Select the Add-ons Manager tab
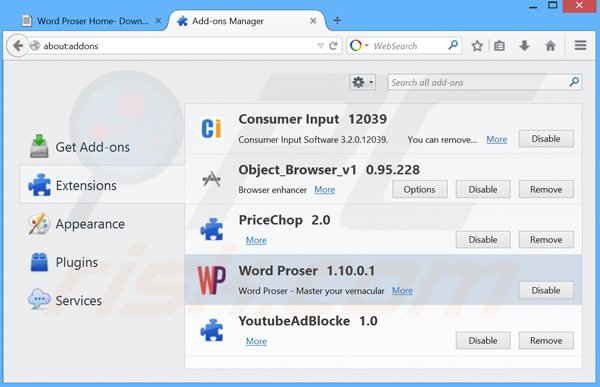 tap(247, 21)
